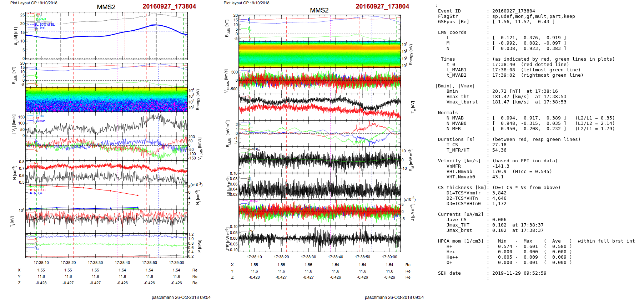Select the Event ID label in text panel
This screenshot has height=300, width=644.
449,11
